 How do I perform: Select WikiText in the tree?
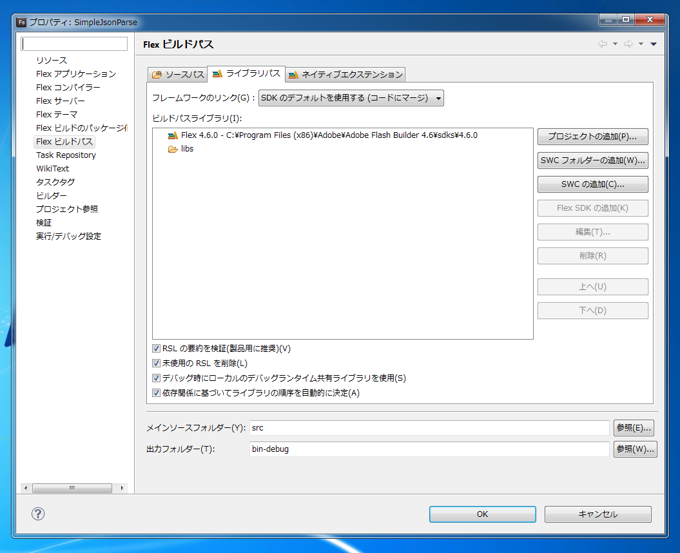[x=52, y=168]
